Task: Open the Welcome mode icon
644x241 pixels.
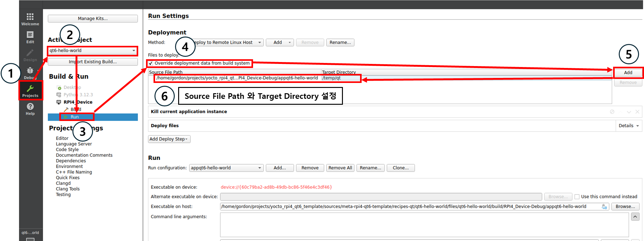Action: point(30,17)
